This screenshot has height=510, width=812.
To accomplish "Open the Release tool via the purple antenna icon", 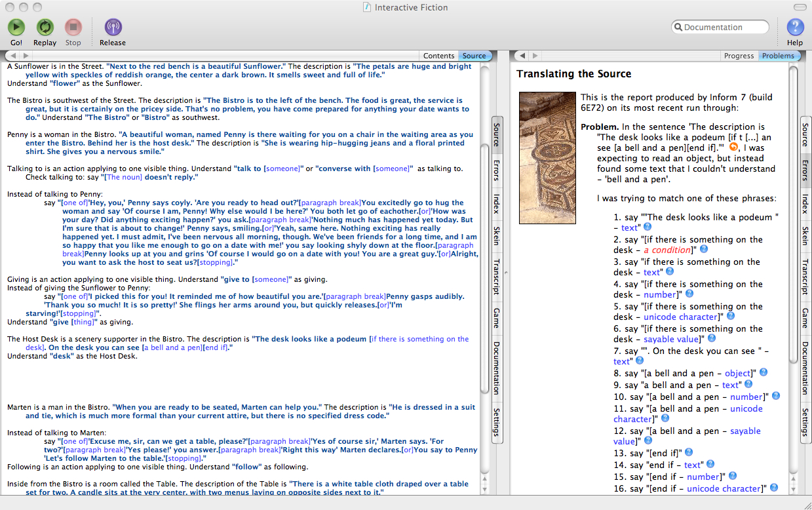I will pos(112,27).
